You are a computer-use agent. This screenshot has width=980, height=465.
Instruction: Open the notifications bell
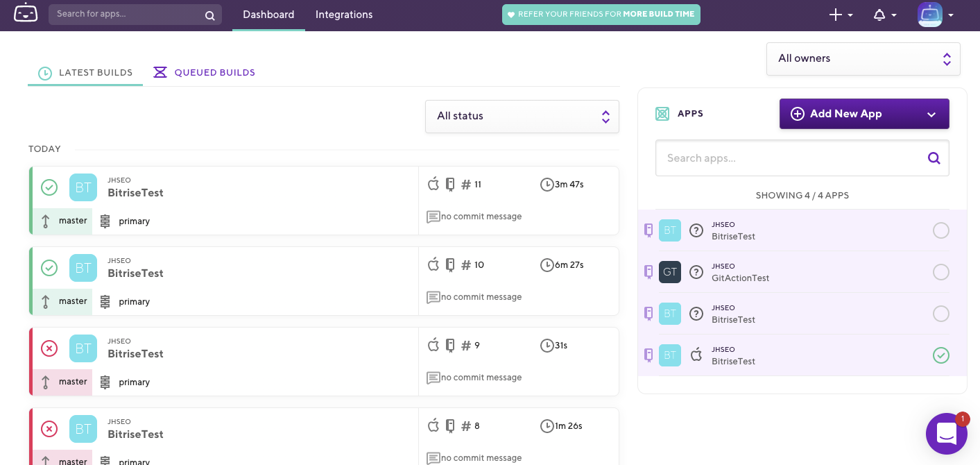click(x=884, y=15)
